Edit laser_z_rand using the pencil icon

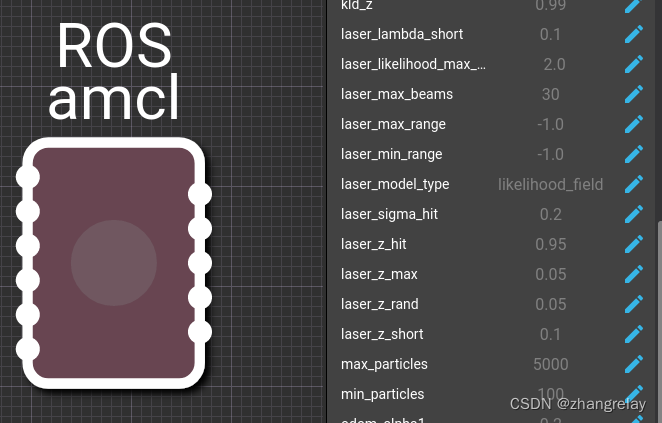tap(634, 304)
